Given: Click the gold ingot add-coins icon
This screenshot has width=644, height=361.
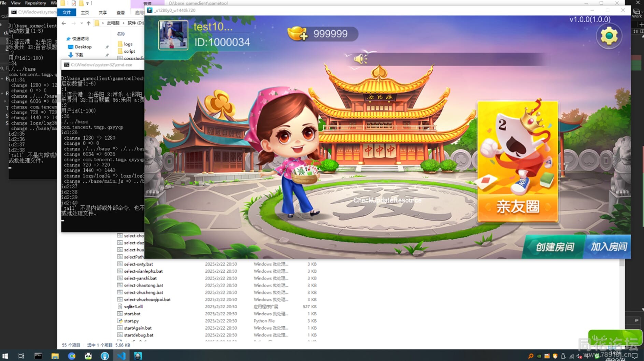Looking at the screenshot, I should (297, 33).
